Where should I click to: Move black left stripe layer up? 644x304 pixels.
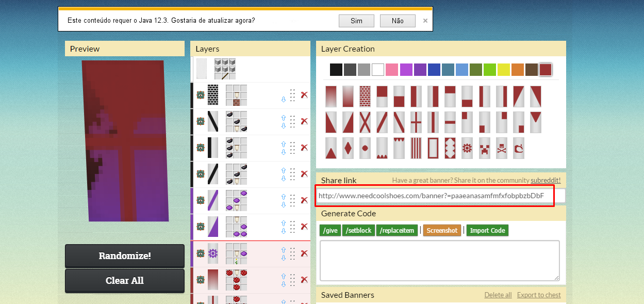283,145
